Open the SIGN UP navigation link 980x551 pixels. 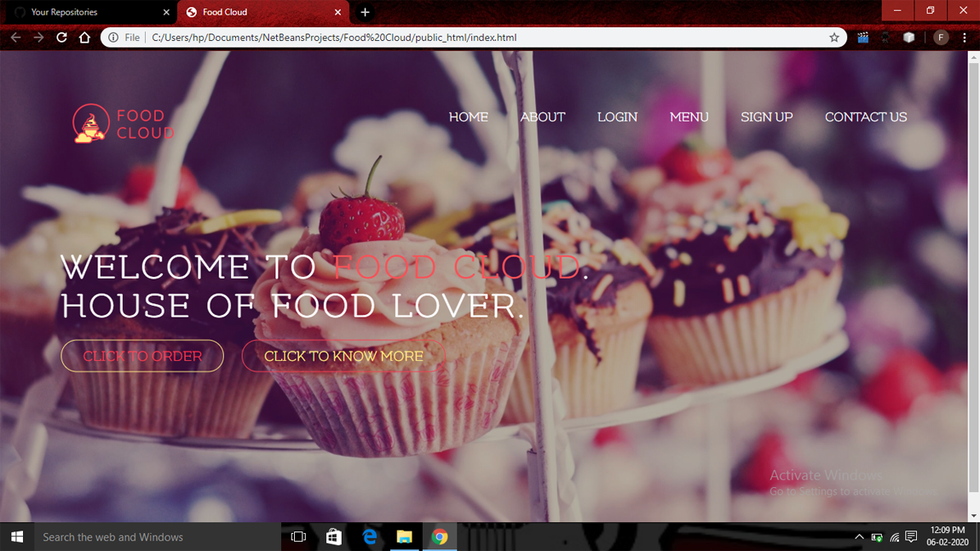click(766, 117)
